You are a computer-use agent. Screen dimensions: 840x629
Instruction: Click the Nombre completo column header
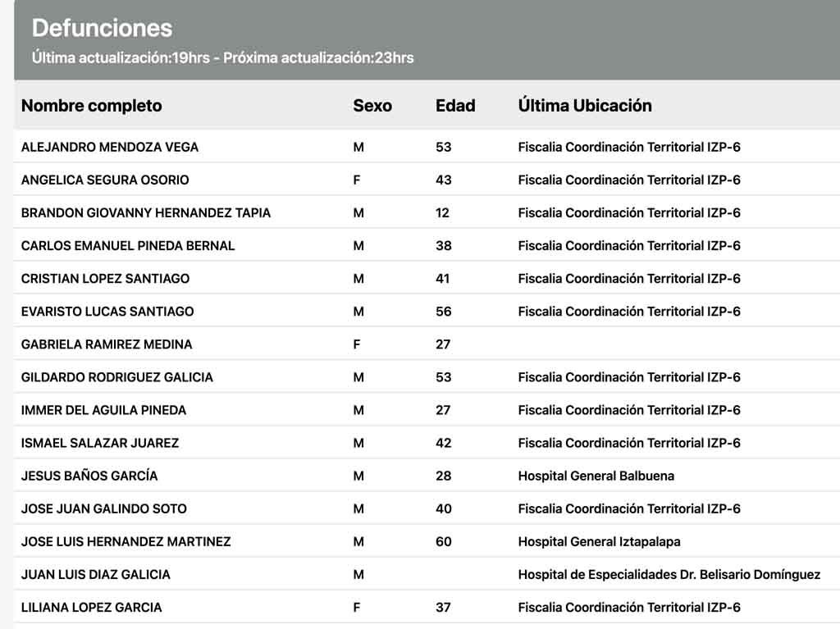pyautogui.click(x=92, y=106)
